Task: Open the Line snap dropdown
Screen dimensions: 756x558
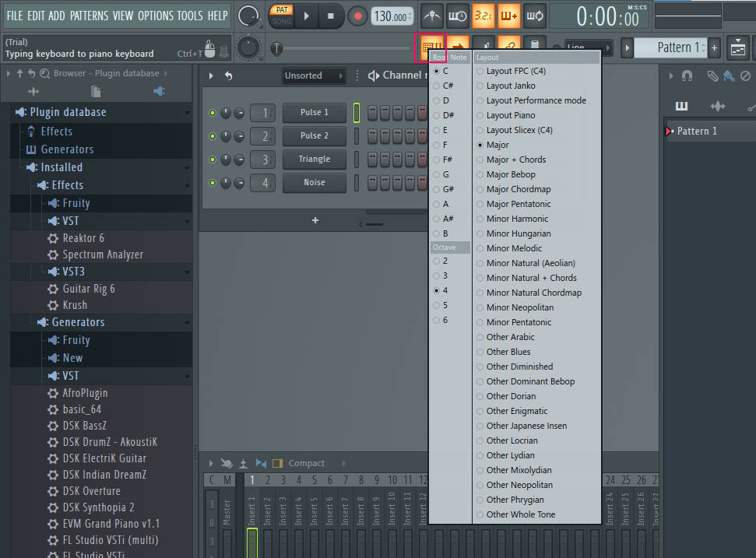Action: (x=589, y=47)
